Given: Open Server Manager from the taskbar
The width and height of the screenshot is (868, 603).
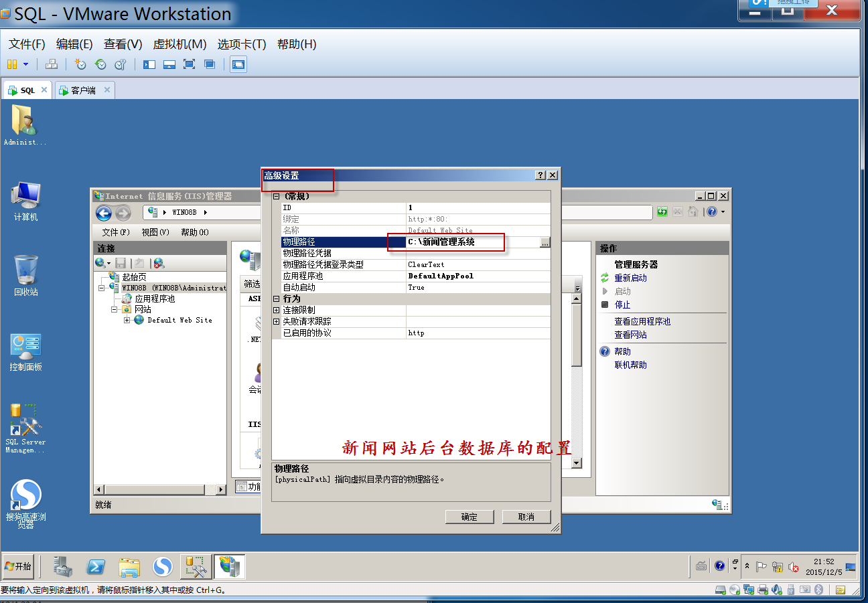Looking at the screenshot, I should coord(64,567).
